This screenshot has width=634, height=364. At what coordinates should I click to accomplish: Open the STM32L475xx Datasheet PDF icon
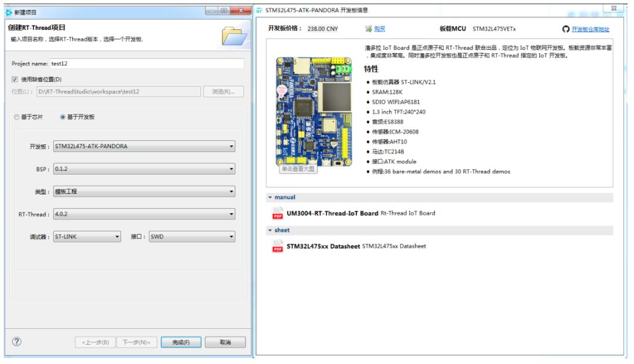pyautogui.click(x=278, y=246)
